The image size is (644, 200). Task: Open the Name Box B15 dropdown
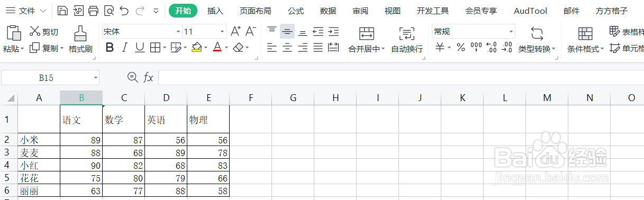[96, 78]
